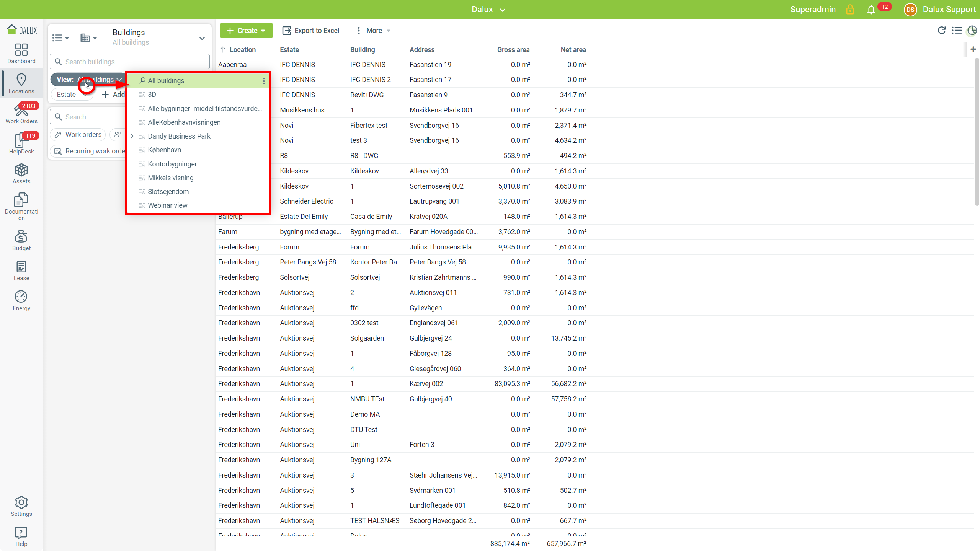
Task: Open the building type selector dropdown
Action: (x=89, y=38)
